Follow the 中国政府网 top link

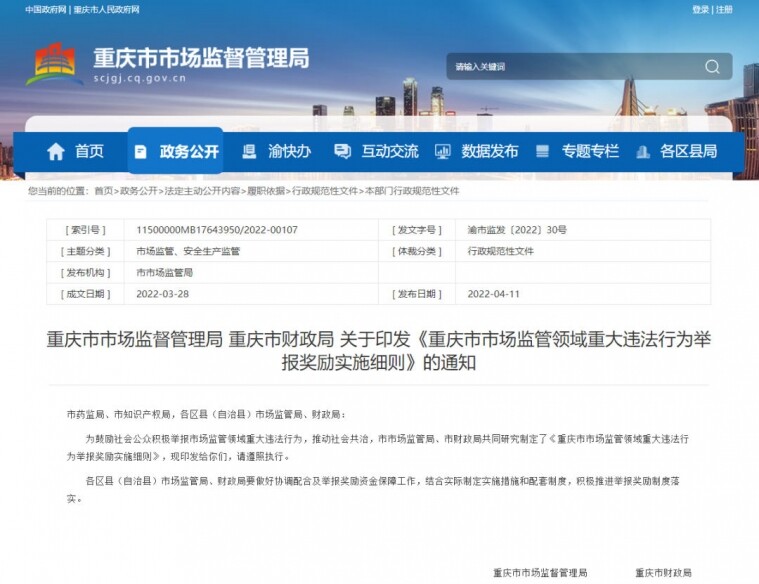click(46, 10)
